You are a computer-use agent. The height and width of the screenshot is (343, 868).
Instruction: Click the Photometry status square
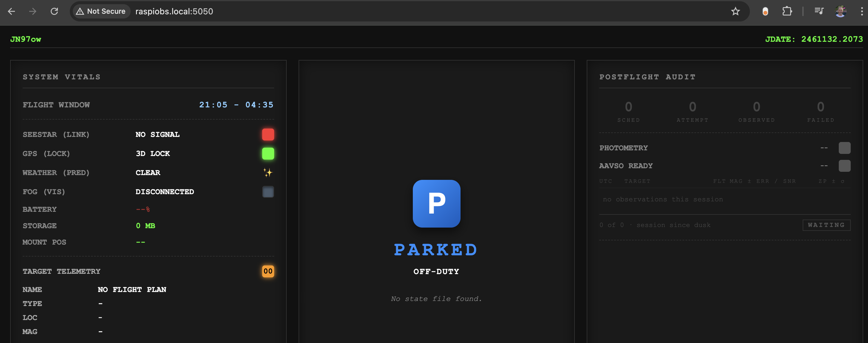(844, 148)
